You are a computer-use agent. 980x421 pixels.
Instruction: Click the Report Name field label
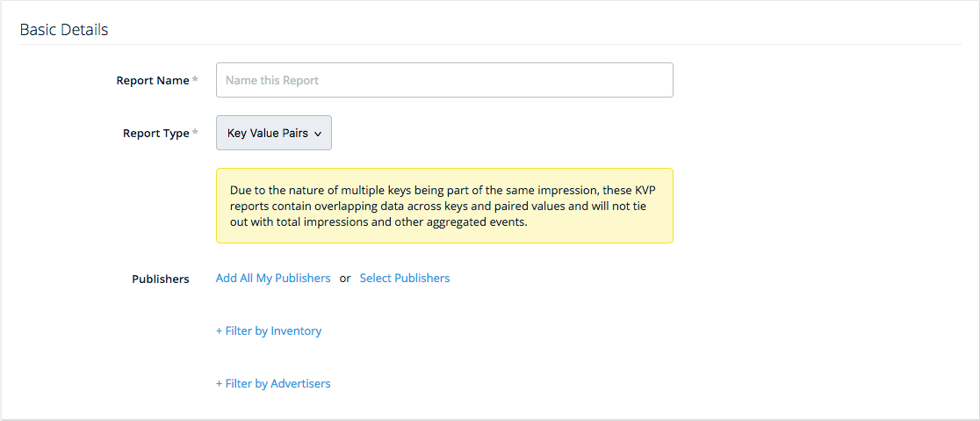click(x=153, y=80)
